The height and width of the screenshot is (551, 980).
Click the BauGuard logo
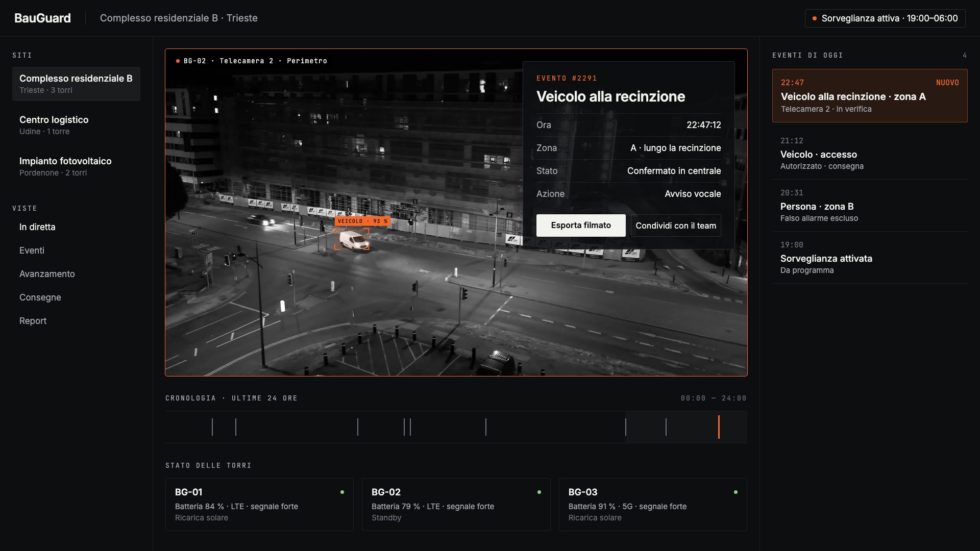pos(42,18)
